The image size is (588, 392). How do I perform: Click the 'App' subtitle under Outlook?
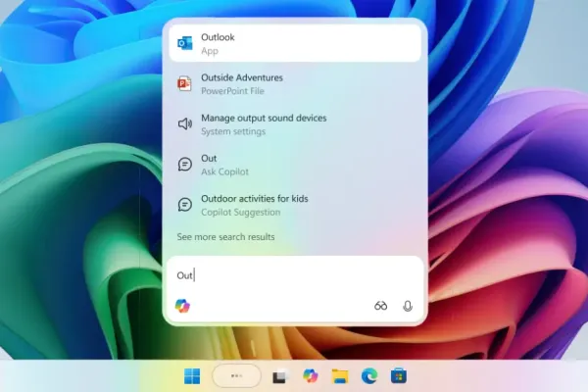click(x=210, y=51)
